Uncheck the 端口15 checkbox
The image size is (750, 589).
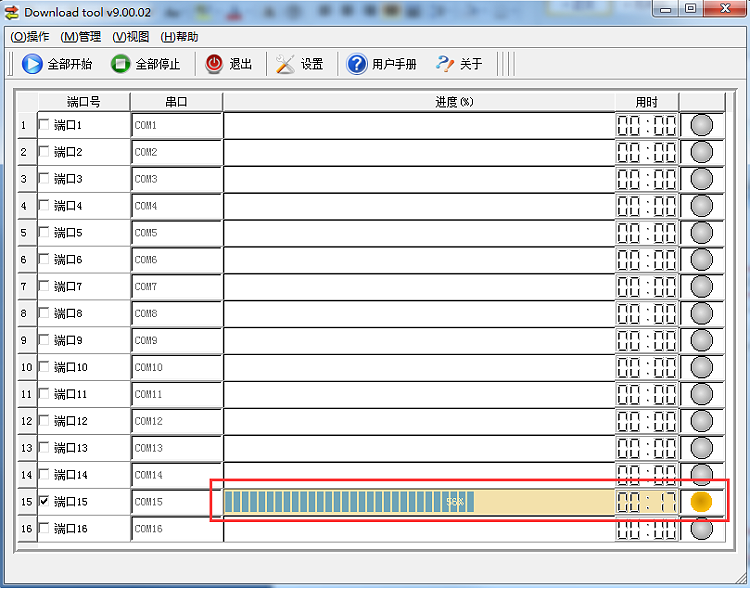44,502
